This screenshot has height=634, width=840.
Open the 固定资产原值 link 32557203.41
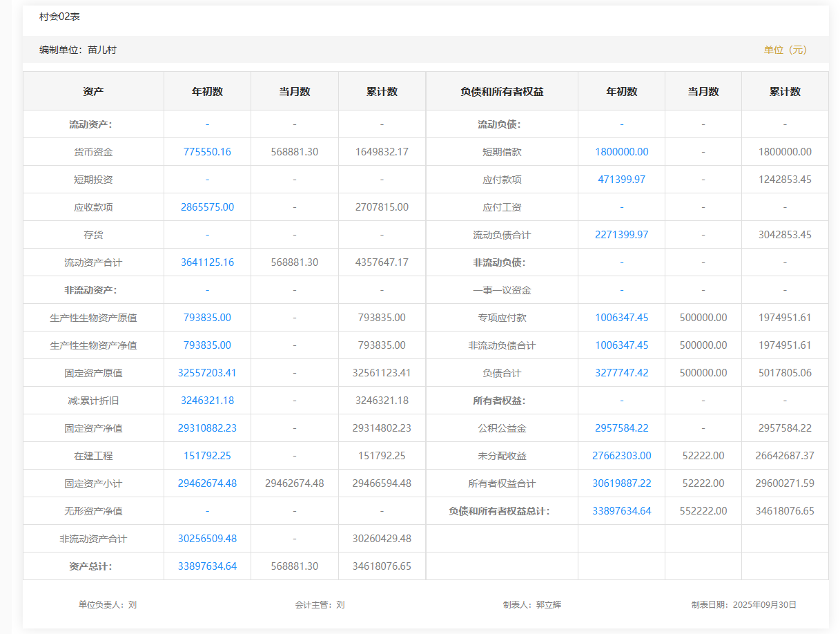point(207,373)
